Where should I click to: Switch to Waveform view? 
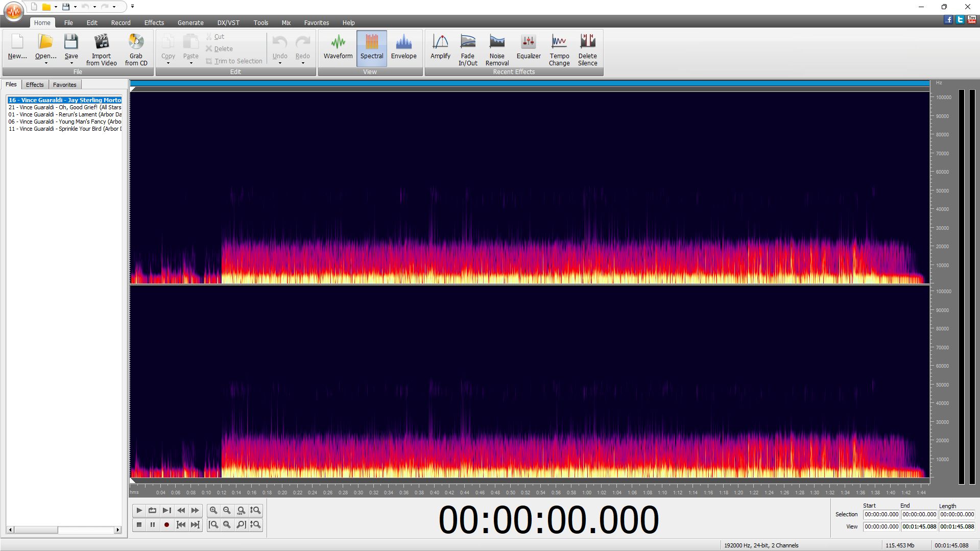338,47
